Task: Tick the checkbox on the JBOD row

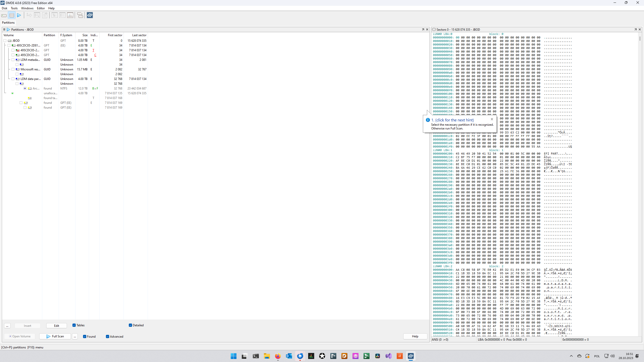Action: [5, 41]
